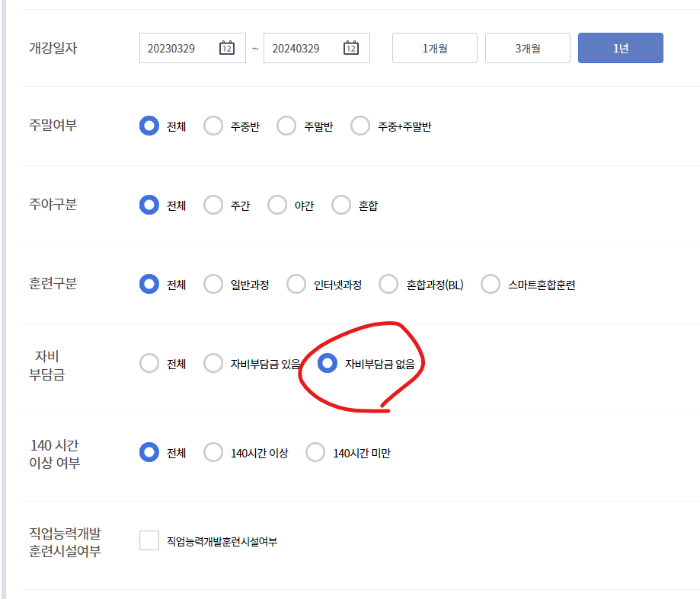Select 스마트혼합훈련 training type
The image size is (700, 599).
[491, 283]
